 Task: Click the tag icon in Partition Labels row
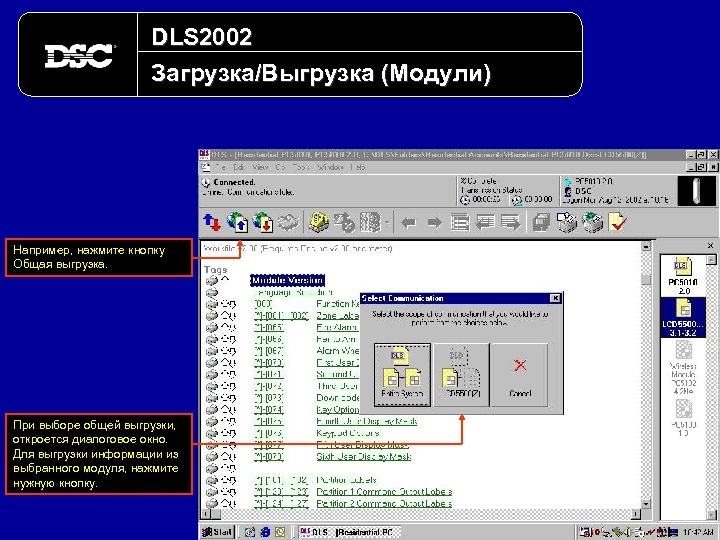point(212,480)
